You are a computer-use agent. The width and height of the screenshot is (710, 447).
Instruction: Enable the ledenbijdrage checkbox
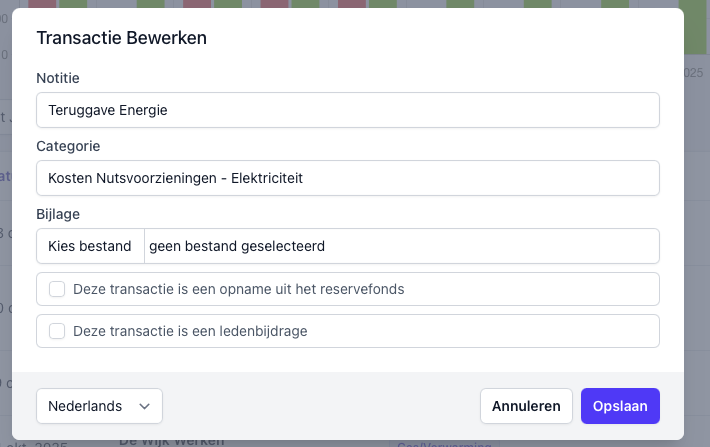tap(58, 331)
